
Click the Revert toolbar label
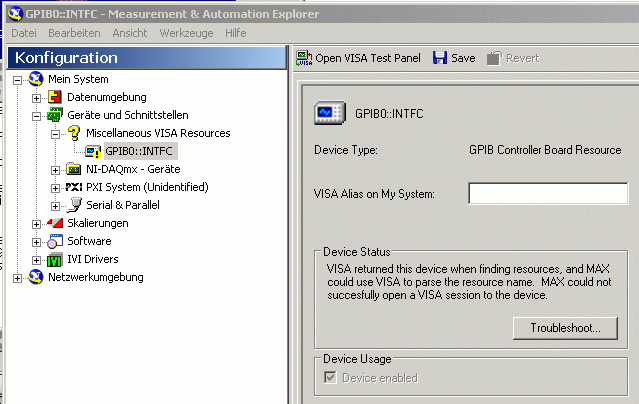tap(522, 58)
